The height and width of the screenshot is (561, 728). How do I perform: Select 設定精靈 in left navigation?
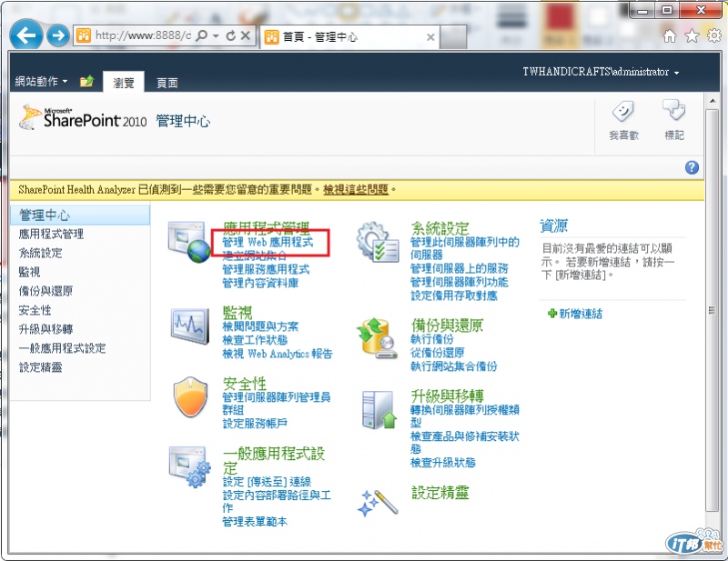click(x=40, y=367)
